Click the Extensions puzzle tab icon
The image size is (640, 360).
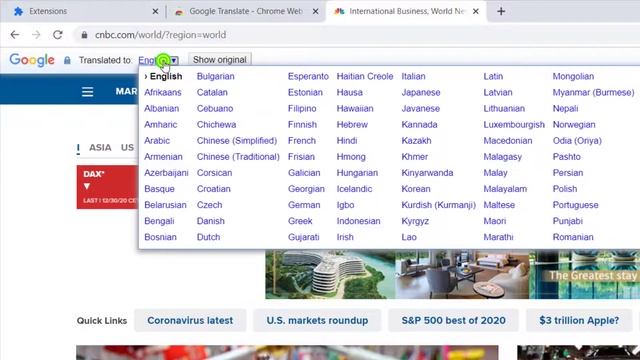(x=18, y=11)
